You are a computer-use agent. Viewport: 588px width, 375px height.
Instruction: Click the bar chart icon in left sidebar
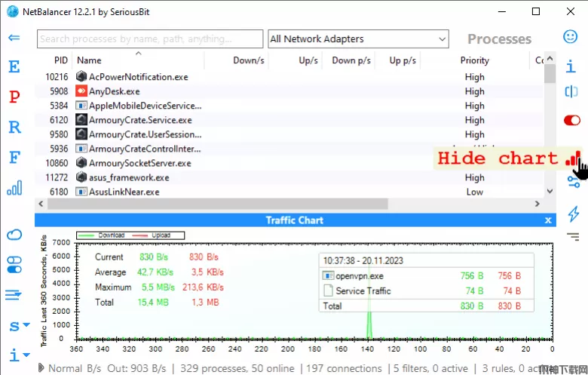pos(14,188)
